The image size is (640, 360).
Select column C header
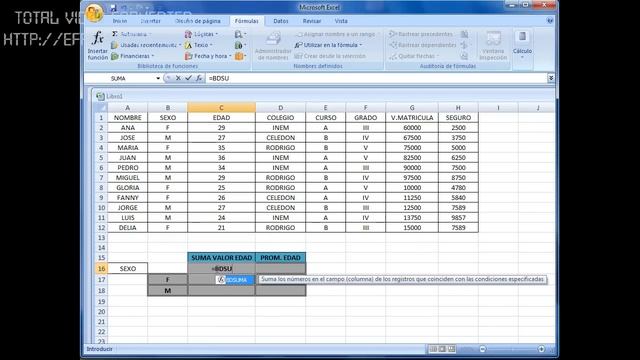tap(221, 108)
